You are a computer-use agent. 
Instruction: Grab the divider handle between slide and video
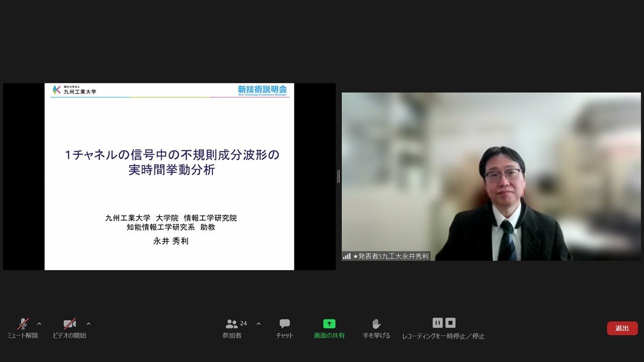(x=338, y=176)
